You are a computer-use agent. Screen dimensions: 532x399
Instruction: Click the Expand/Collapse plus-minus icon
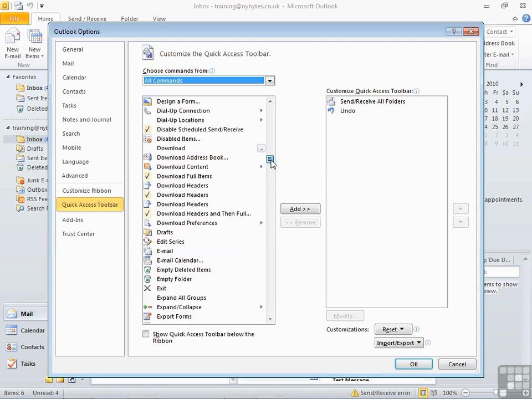(x=147, y=307)
